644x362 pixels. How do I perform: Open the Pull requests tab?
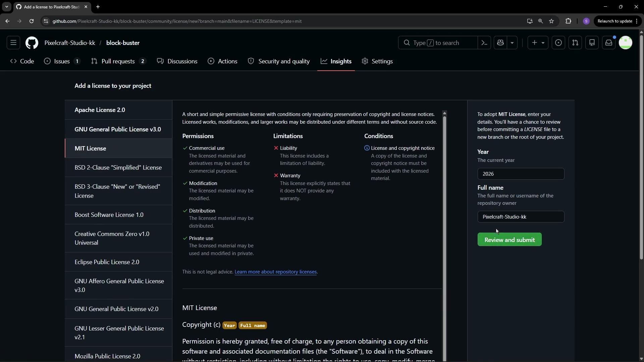click(119, 61)
